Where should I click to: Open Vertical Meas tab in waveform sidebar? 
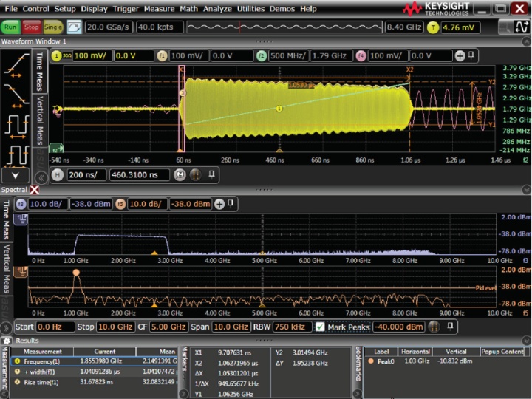tap(40, 120)
